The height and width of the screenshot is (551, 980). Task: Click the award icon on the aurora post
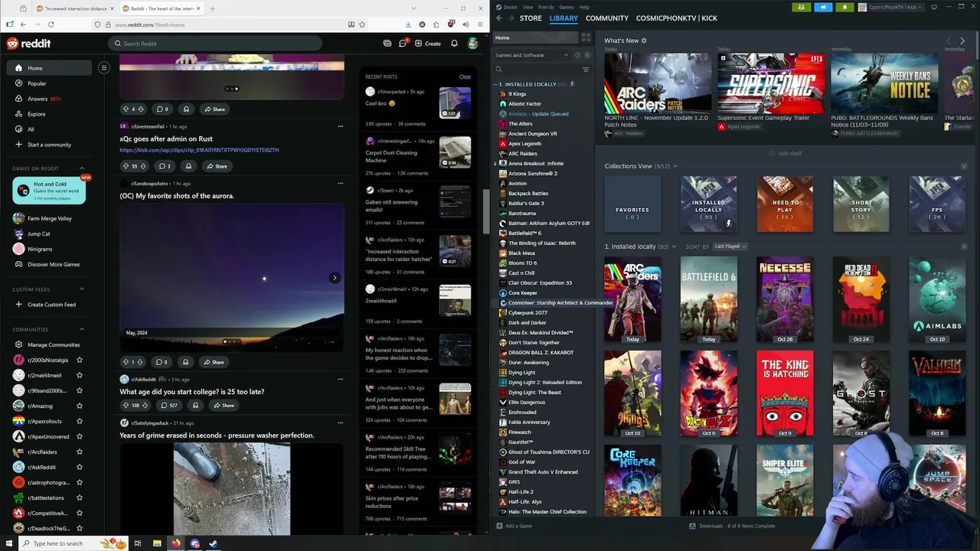pyautogui.click(x=185, y=362)
